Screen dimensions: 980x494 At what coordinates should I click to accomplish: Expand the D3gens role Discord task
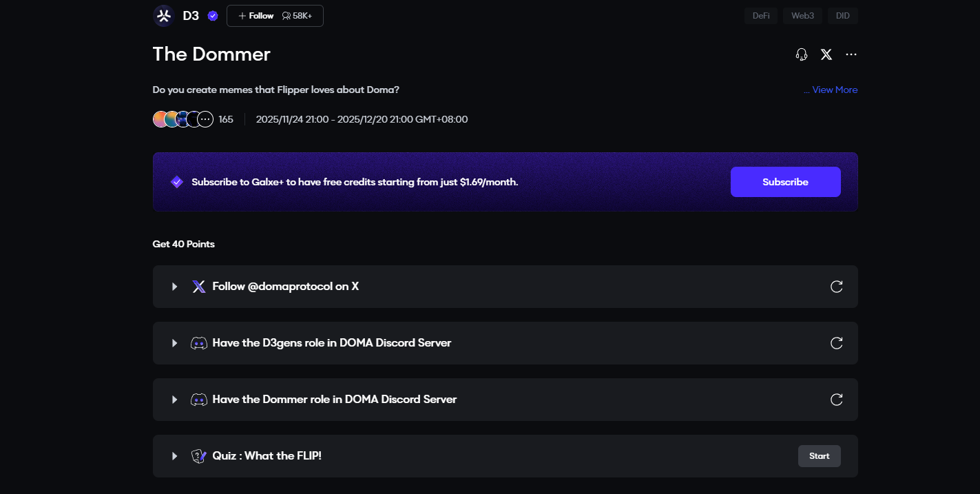tap(175, 343)
